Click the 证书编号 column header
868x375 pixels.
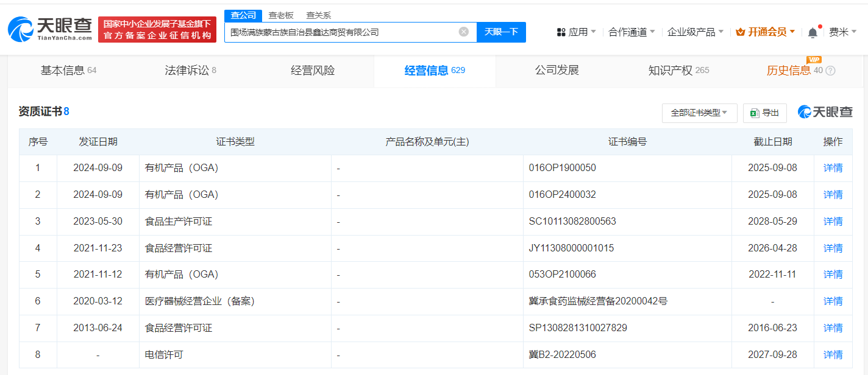pos(627,142)
